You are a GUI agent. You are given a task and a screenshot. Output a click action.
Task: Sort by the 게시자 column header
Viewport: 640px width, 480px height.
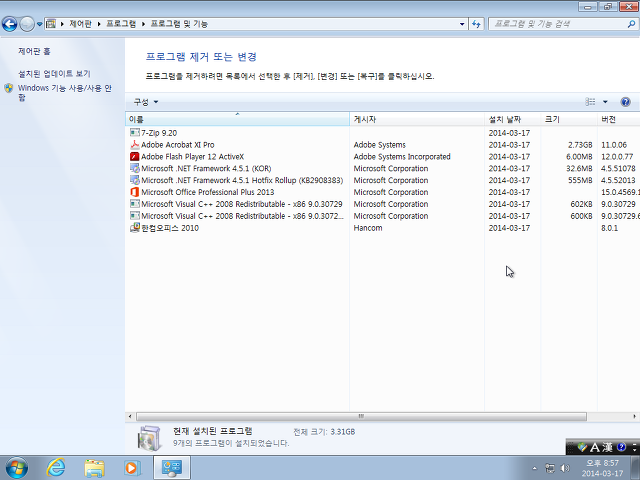[417, 119]
